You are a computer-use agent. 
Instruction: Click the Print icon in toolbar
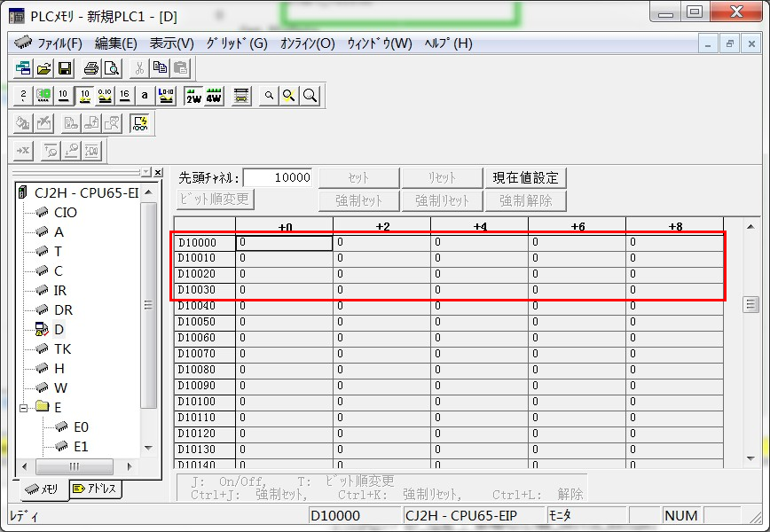click(90, 68)
